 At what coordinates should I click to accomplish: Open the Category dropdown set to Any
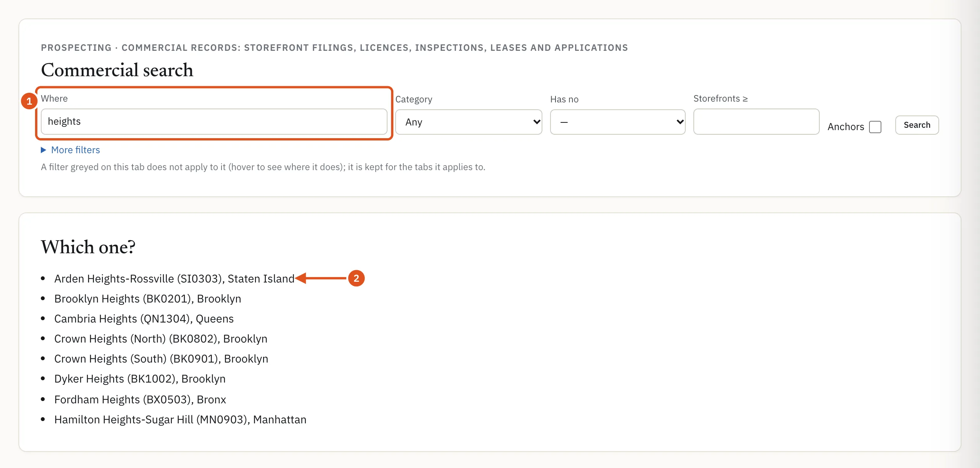468,122
